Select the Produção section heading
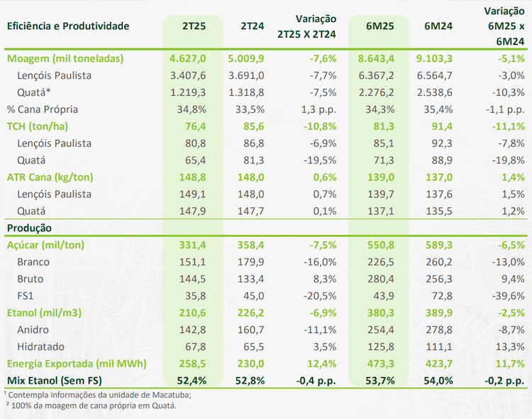The image size is (532, 419). point(29,228)
